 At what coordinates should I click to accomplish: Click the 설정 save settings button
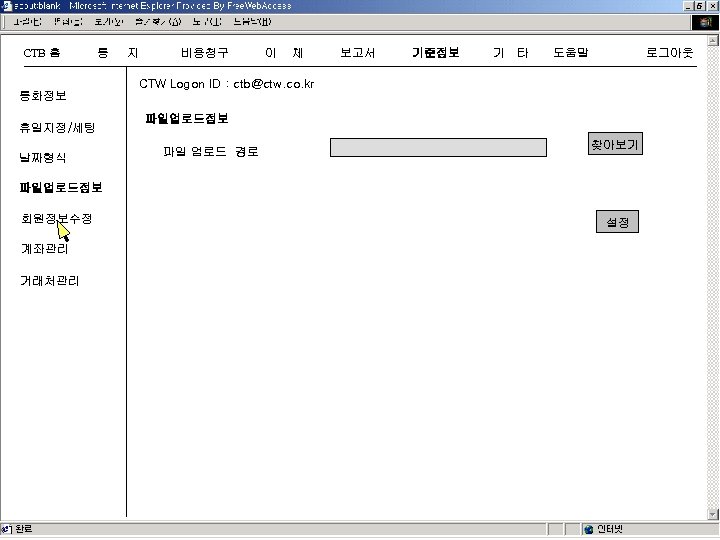[617, 222]
